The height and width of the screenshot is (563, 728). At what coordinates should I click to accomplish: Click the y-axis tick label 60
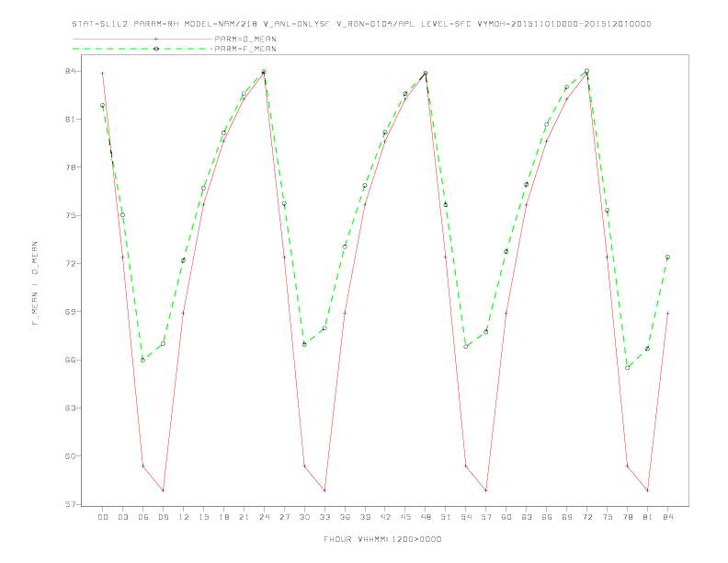(x=71, y=456)
